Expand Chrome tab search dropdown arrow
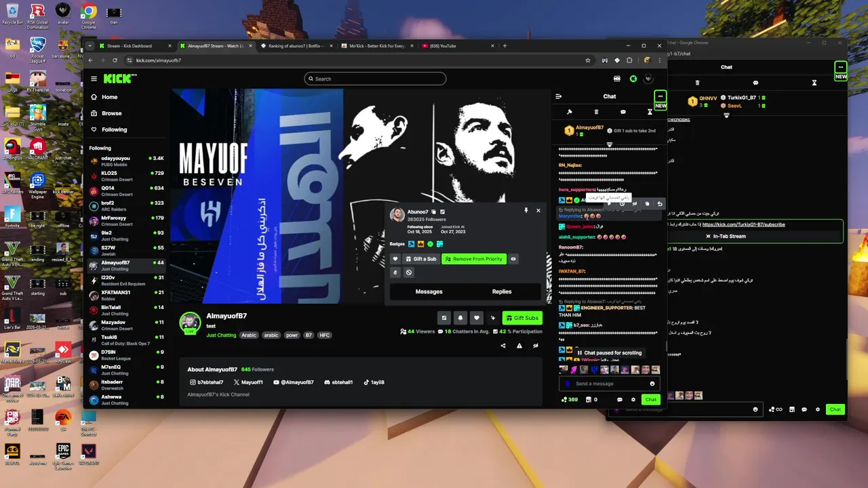 90,46
